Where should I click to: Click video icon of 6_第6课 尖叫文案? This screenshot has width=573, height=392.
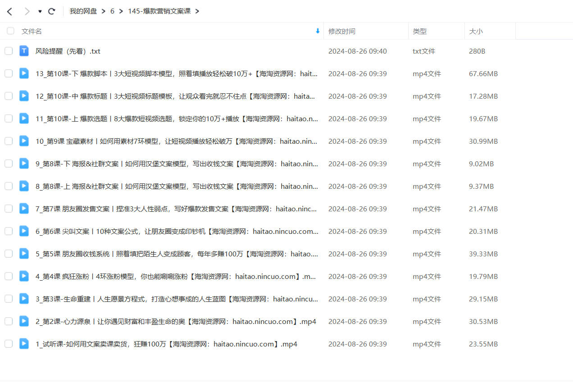(24, 231)
